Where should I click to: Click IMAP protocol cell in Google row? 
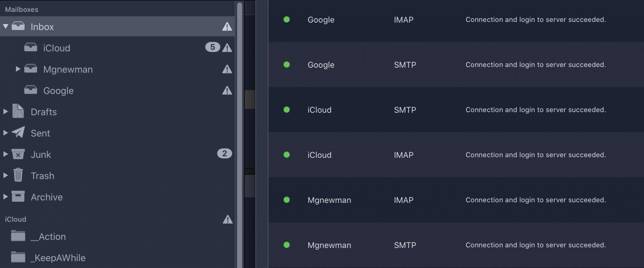click(404, 20)
